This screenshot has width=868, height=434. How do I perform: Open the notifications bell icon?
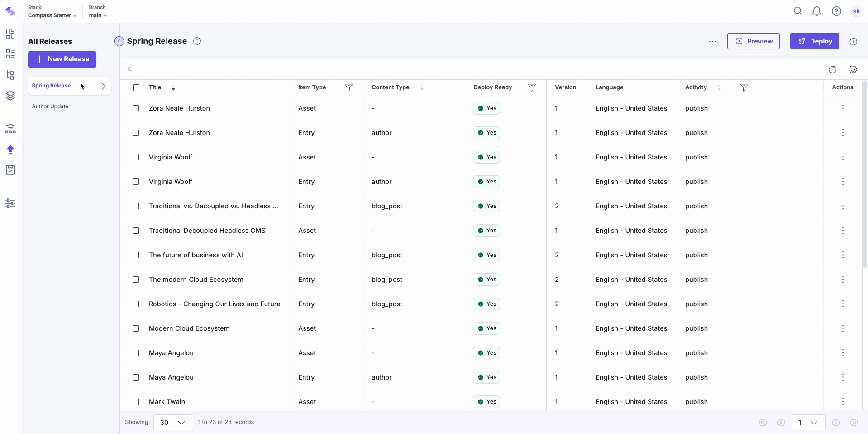(x=816, y=11)
